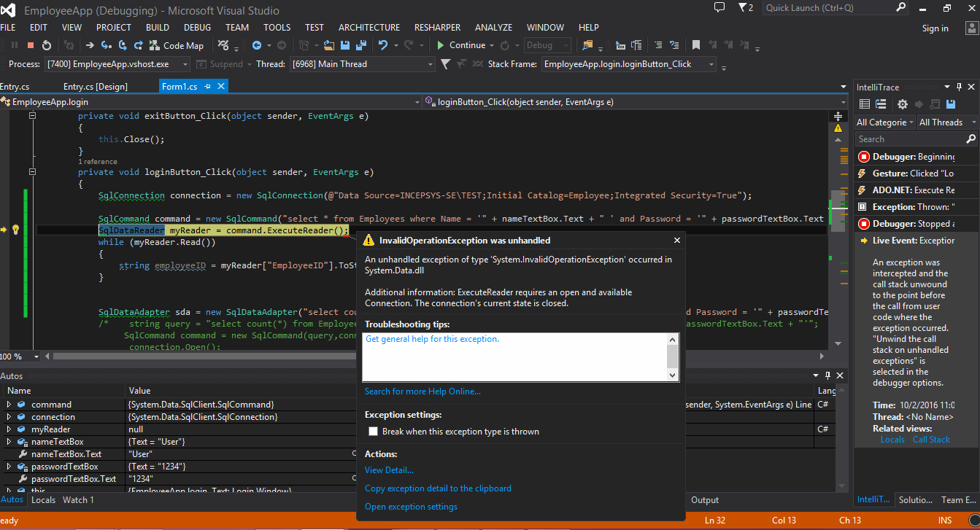Click Call Stack related view link
The image size is (980, 530).
coord(931,440)
